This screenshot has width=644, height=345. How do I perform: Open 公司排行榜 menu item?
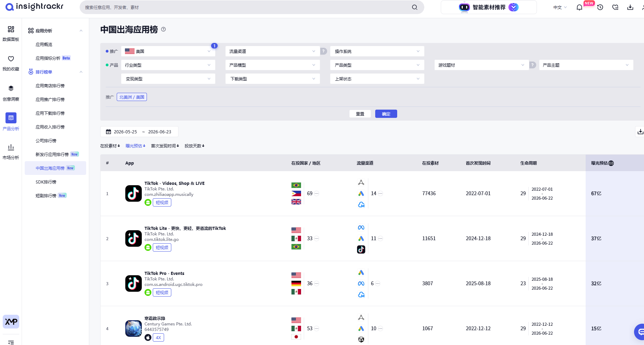click(46, 141)
